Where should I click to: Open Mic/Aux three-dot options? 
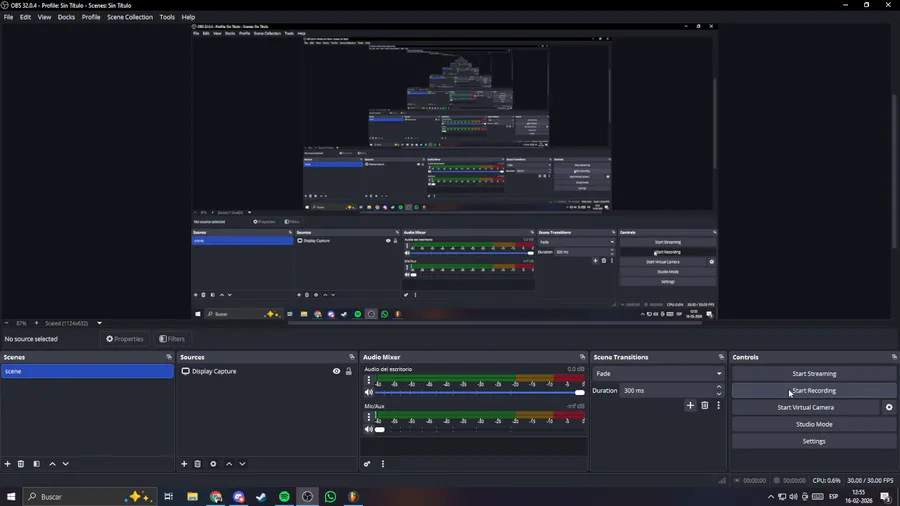368,417
